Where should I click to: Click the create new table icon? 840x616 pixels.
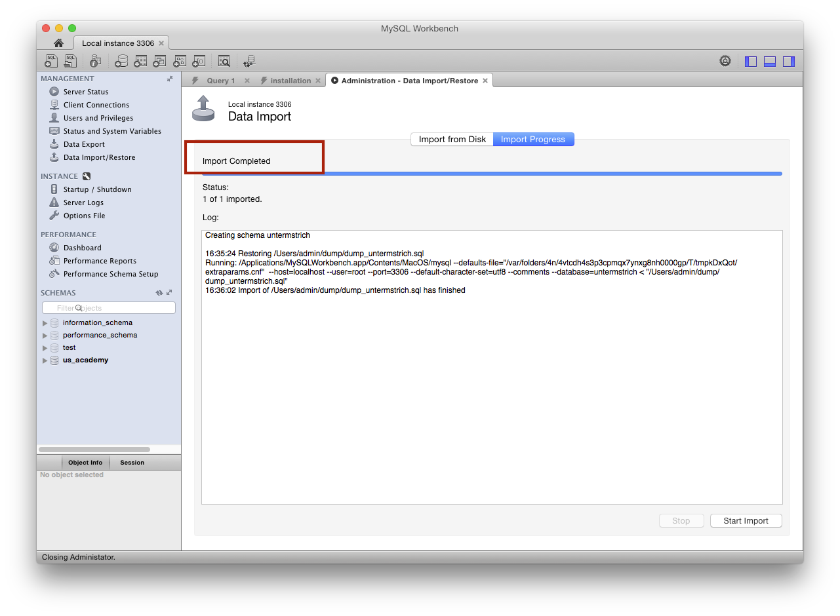pos(140,61)
